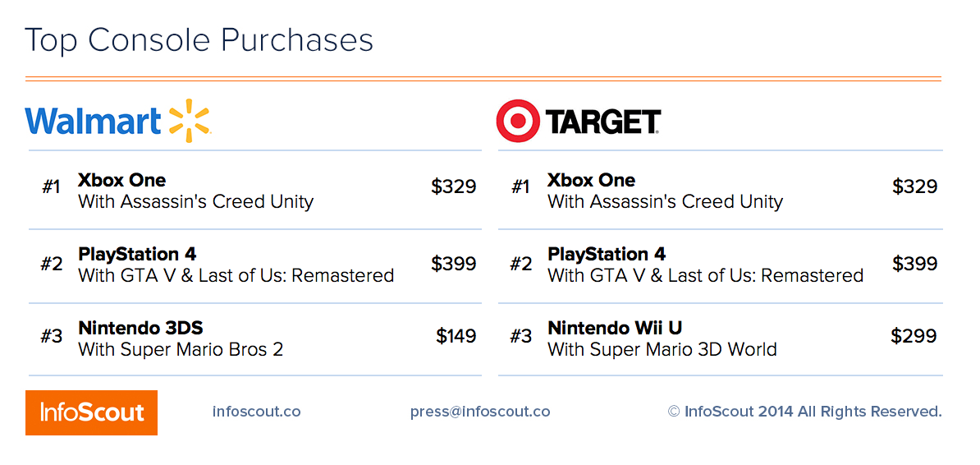The width and height of the screenshot is (980, 465).
Task: Click the $149 price
Action: pyautogui.click(x=456, y=336)
